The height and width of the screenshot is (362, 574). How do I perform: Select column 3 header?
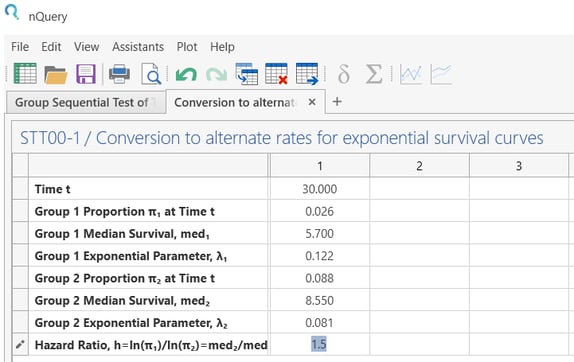click(519, 166)
